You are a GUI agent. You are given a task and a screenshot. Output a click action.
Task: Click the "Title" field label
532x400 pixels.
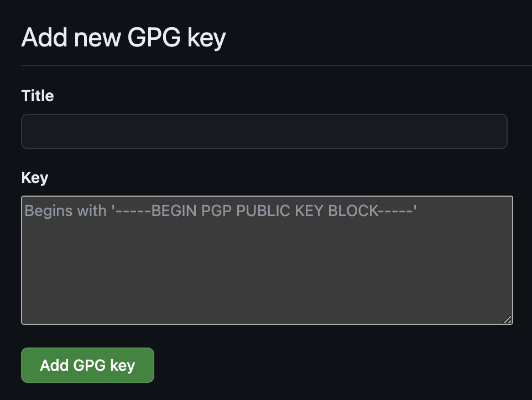38,96
